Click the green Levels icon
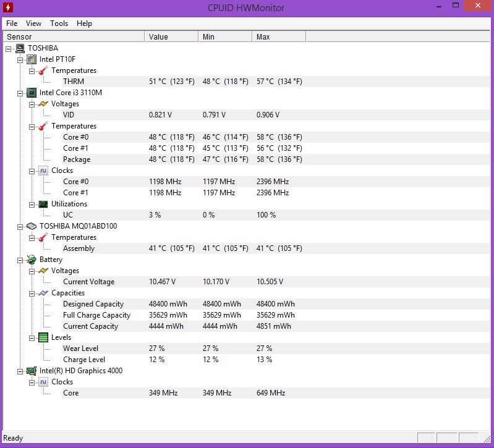 (x=43, y=337)
